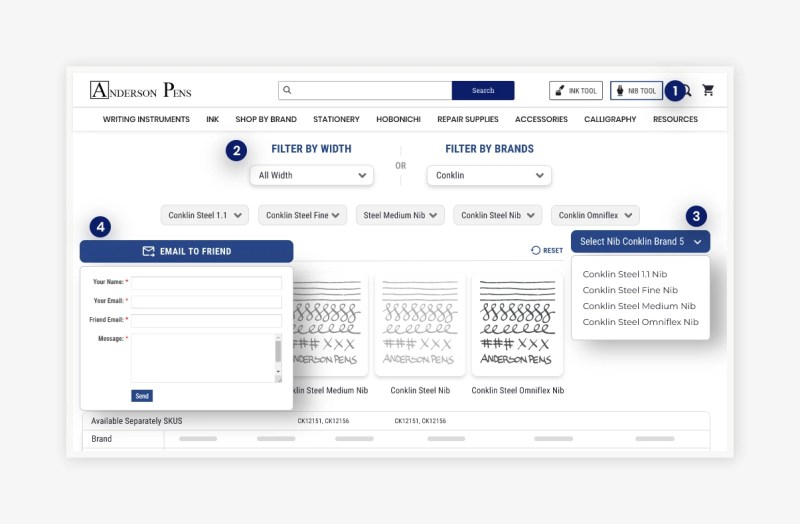Screen dimensions: 800x524
Task: Open the shopping cart icon
Action: click(708, 90)
